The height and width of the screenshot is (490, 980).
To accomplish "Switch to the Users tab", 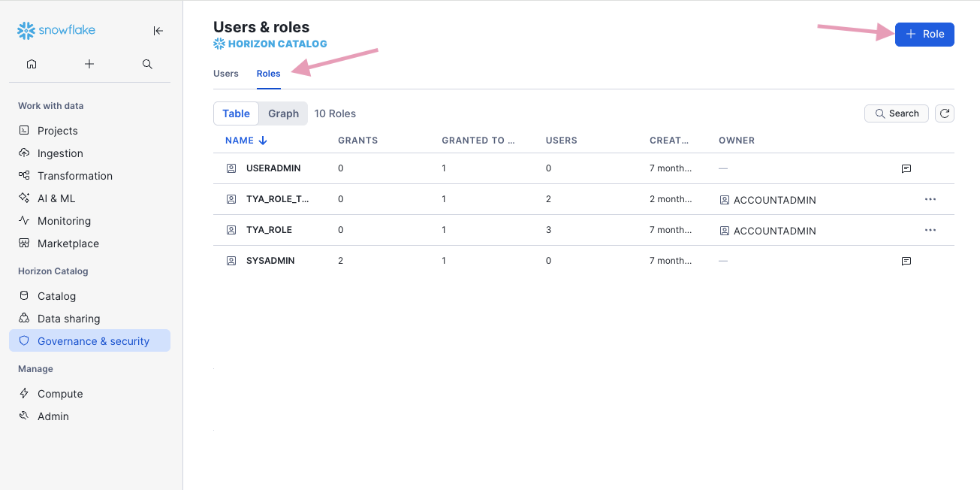I will point(225,74).
